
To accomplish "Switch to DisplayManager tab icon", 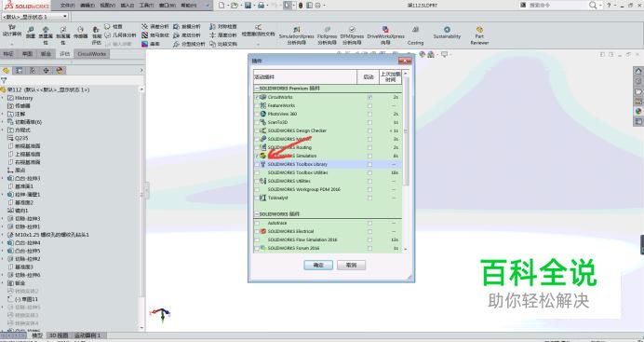I will [60, 71].
